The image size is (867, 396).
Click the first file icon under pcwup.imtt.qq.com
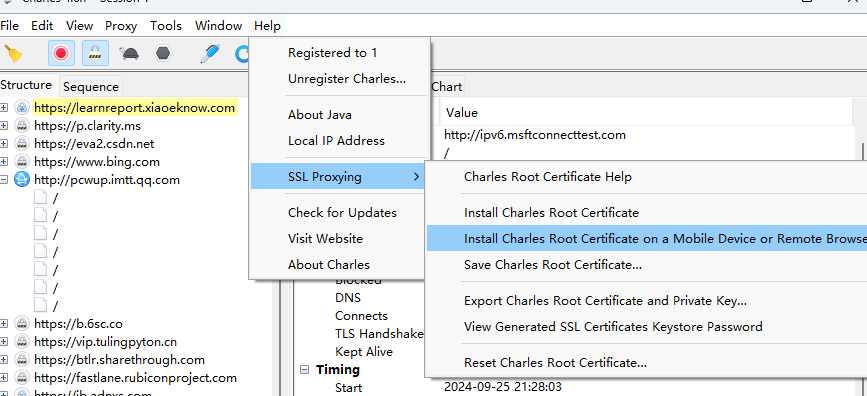(40, 197)
